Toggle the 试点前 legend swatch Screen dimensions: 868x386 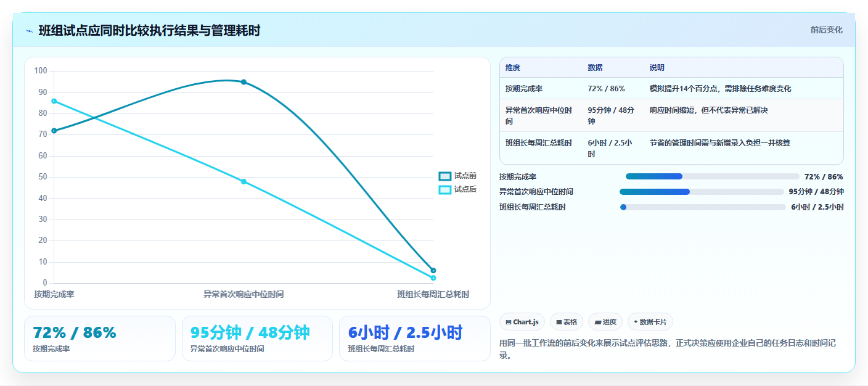444,176
